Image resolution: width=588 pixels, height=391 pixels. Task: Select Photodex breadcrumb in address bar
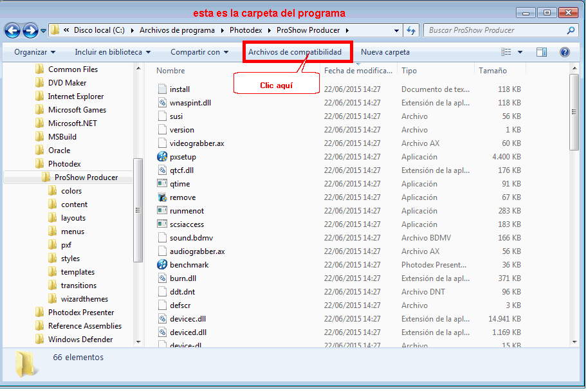point(246,30)
